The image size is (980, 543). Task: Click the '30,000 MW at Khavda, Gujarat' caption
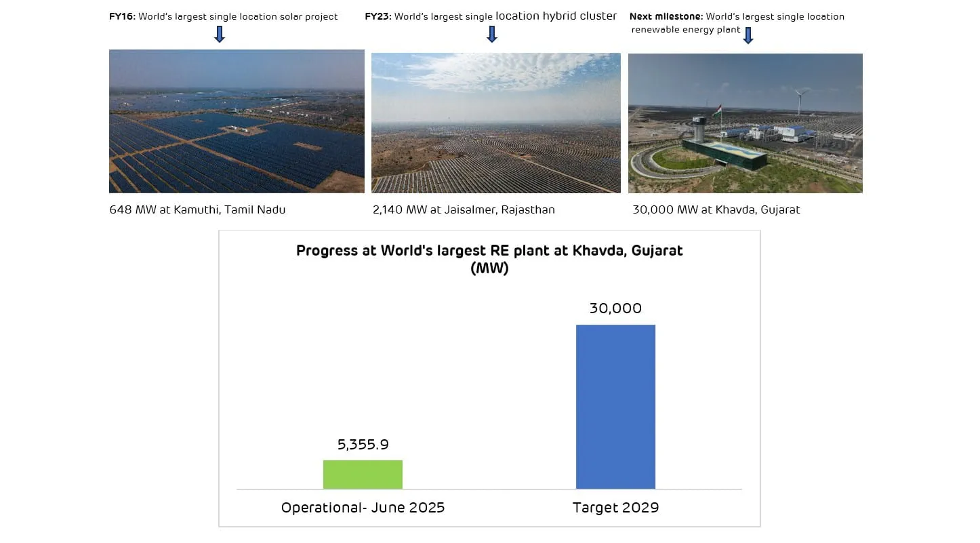click(716, 210)
